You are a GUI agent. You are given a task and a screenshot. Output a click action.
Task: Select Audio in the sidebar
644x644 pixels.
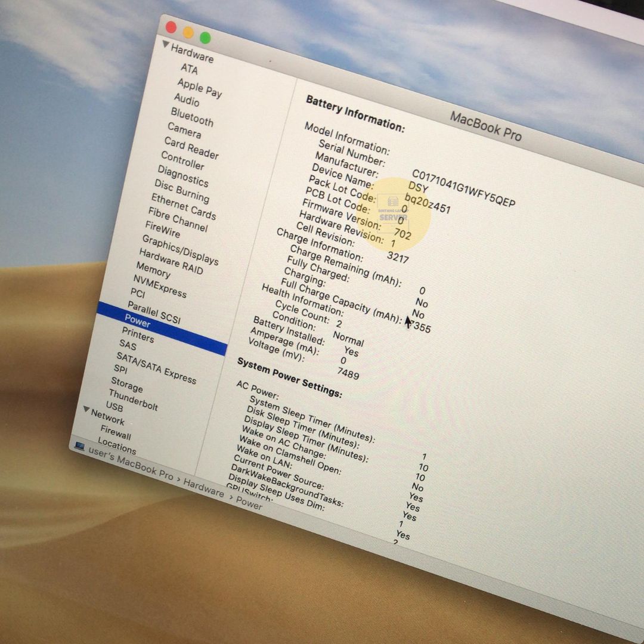187,100
